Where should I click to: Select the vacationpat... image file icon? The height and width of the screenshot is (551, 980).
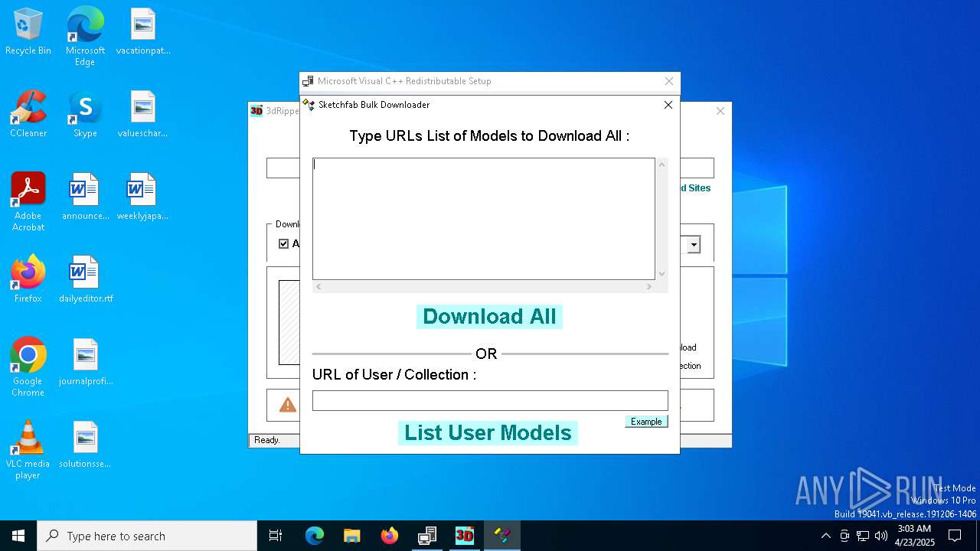pyautogui.click(x=143, y=32)
